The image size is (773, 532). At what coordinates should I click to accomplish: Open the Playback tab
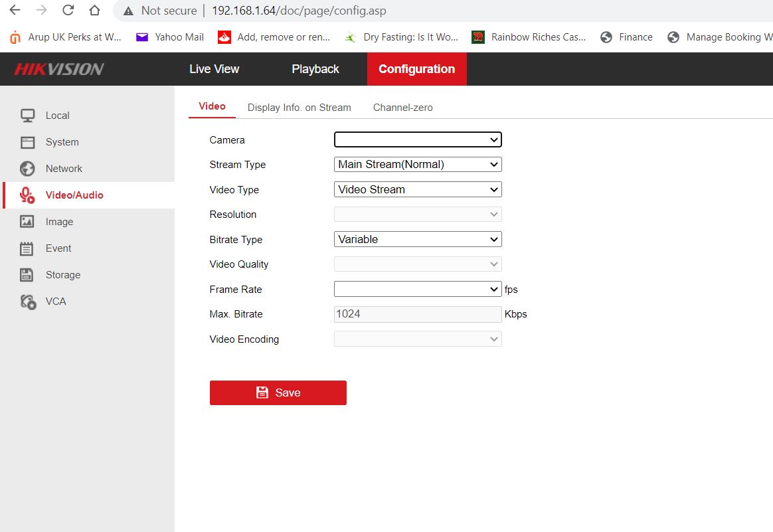[315, 69]
